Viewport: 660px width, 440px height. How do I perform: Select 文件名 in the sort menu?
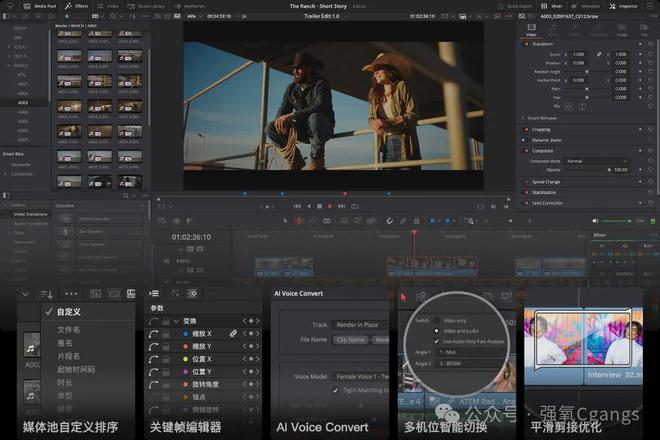pyautogui.click(x=69, y=329)
